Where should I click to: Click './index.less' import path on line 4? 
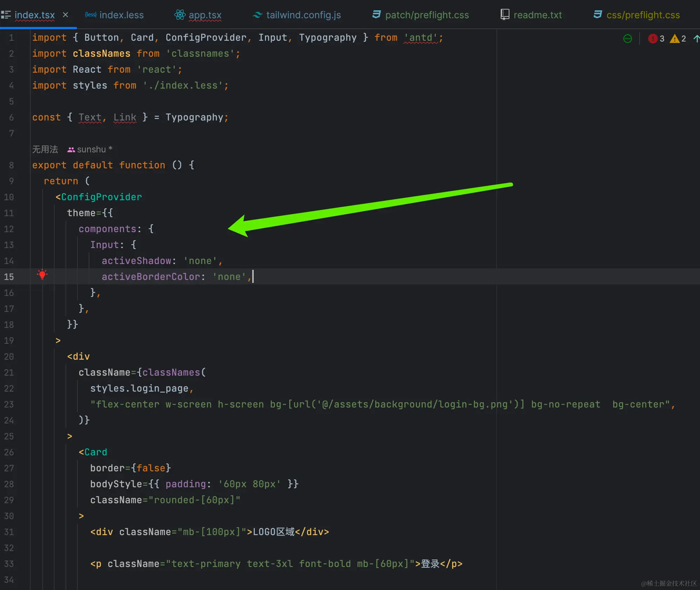pos(183,86)
